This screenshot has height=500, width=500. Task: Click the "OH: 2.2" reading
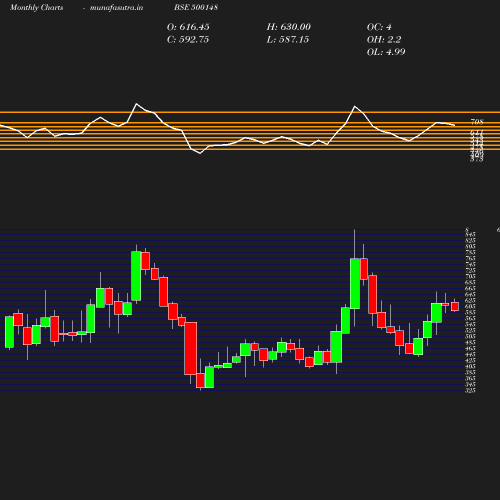[384, 40]
